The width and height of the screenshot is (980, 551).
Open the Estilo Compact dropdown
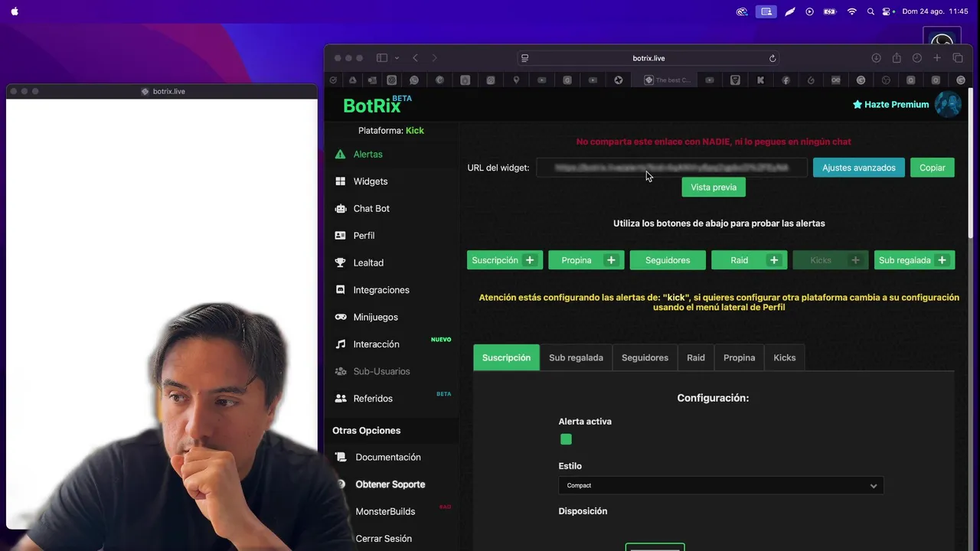tap(720, 485)
